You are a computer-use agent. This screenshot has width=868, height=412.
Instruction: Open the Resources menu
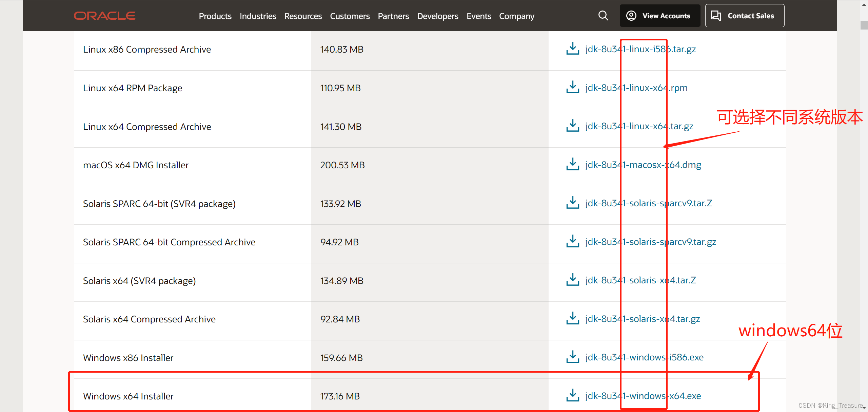(x=303, y=16)
